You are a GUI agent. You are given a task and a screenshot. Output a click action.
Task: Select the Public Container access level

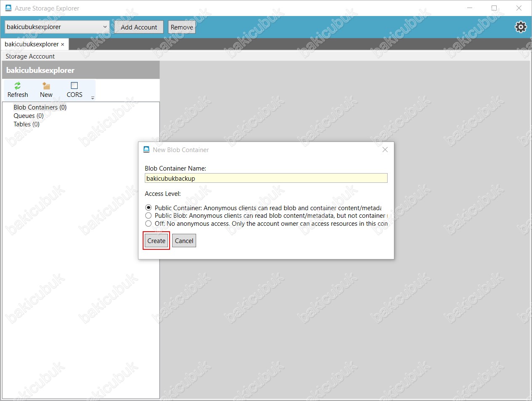pyautogui.click(x=148, y=208)
